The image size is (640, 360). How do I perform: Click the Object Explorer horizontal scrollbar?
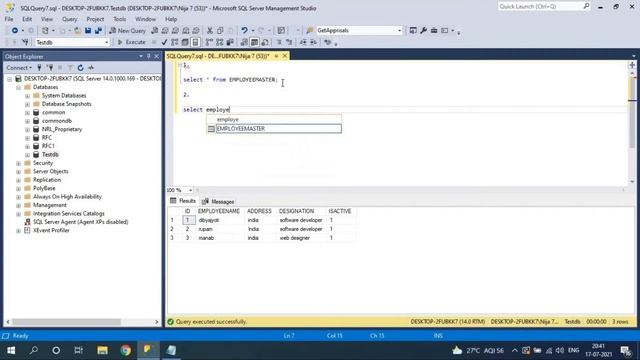(66, 322)
